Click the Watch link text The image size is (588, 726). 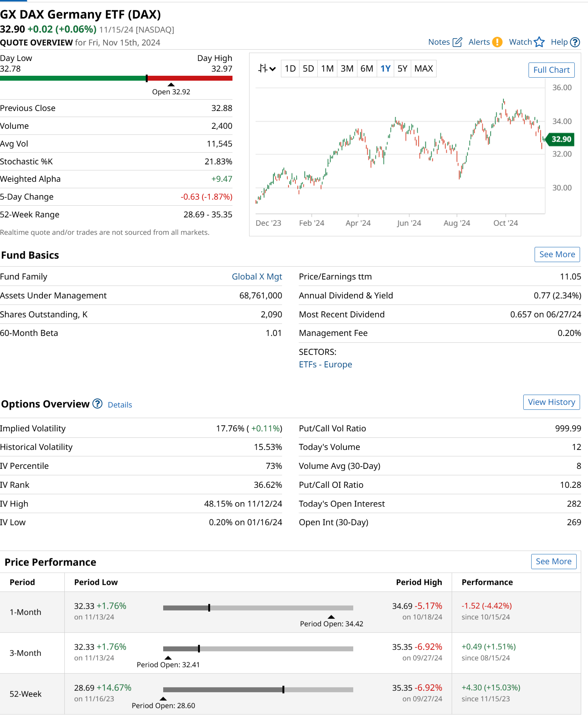point(520,42)
